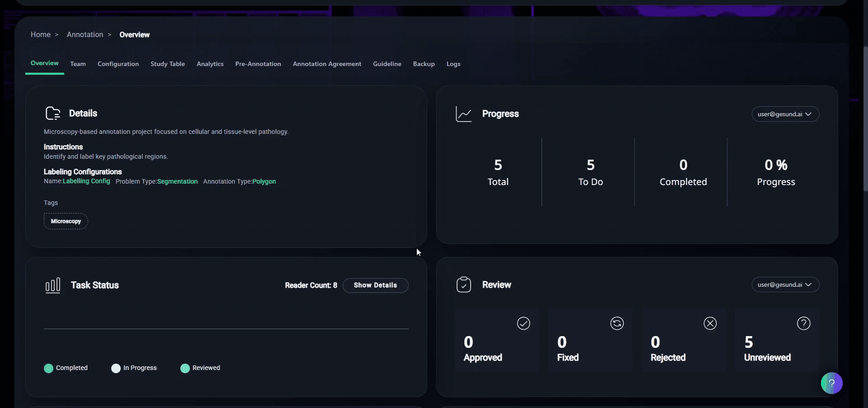The width and height of the screenshot is (868, 408).
Task: Open the Review user@gesund.ai dropdown
Action: tap(785, 285)
